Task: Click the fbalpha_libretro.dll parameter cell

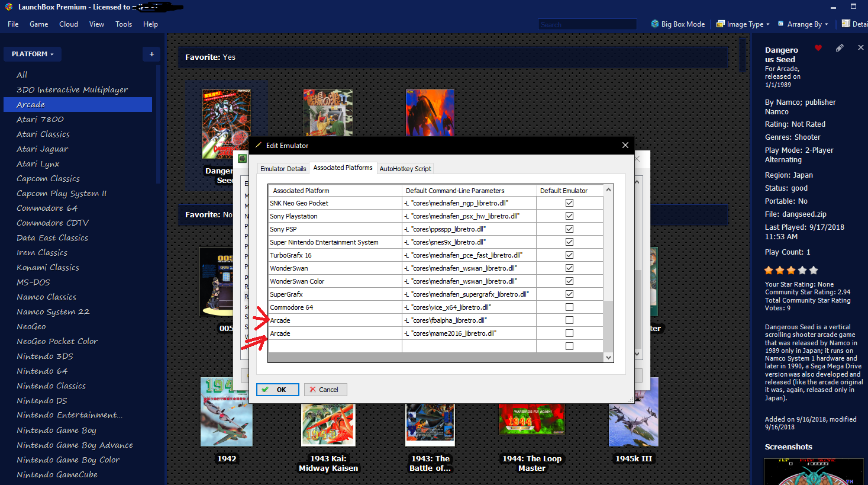Action: tap(469, 320)
